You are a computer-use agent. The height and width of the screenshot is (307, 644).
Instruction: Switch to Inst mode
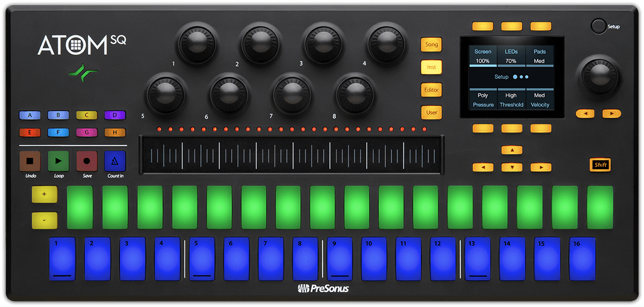point(431,68)
